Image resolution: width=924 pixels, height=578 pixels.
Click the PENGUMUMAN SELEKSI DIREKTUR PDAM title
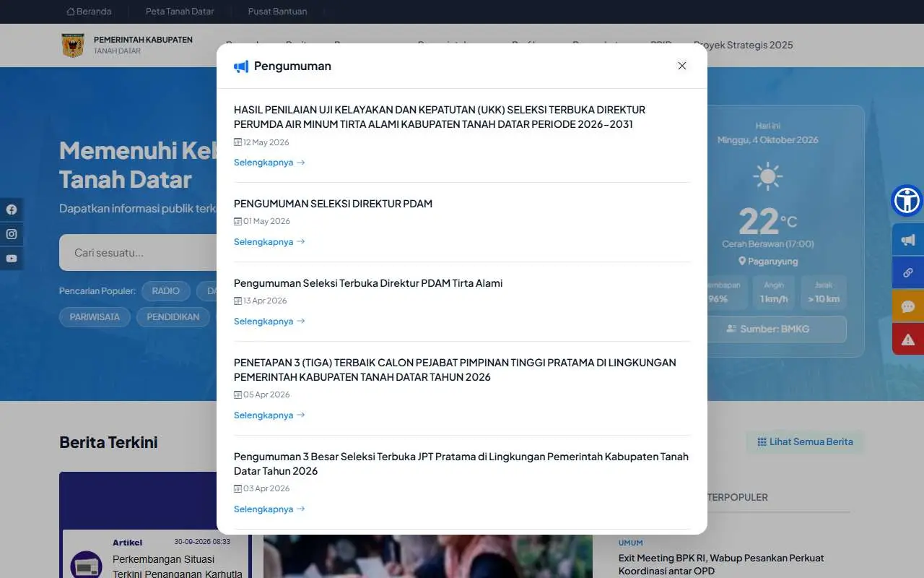(x=333, y=204)
